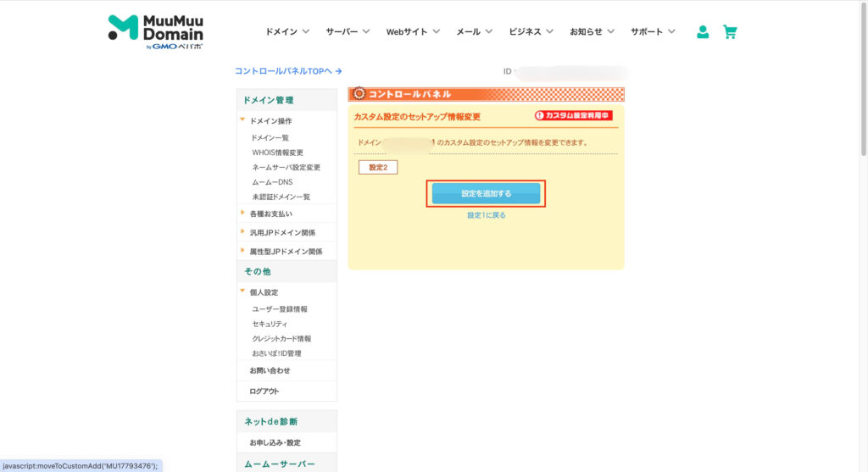Expand the サーバー dropdown menu
Image resolution: width=868 pixels, height=472 pixels.
click(x=348, y=32)
